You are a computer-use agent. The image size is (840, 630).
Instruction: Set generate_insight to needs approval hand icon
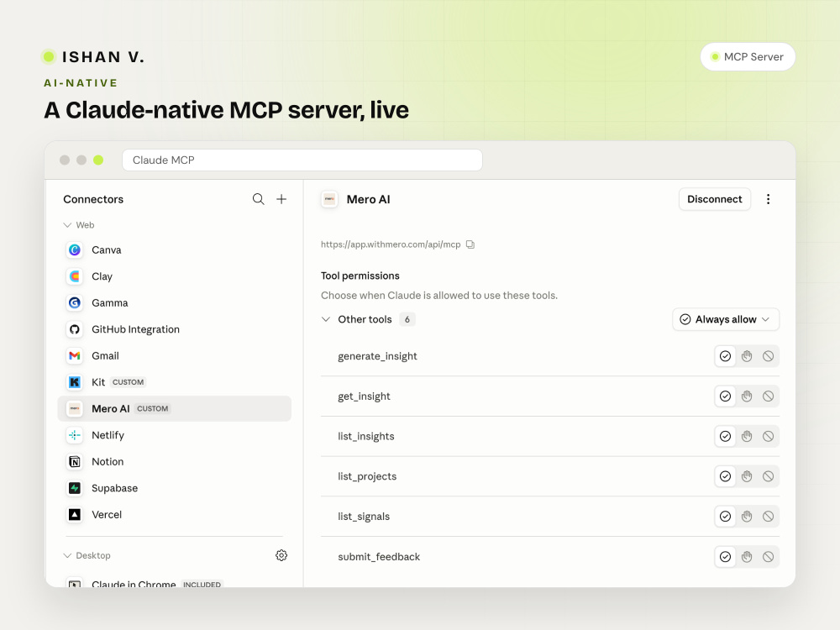[x=747, y=356]
